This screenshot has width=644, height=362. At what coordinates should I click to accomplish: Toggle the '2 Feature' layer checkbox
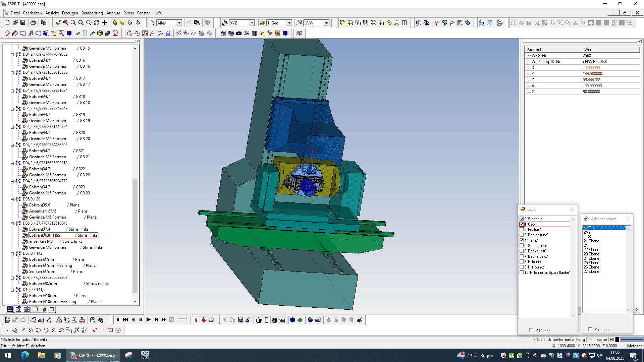[x=522, y=230]
